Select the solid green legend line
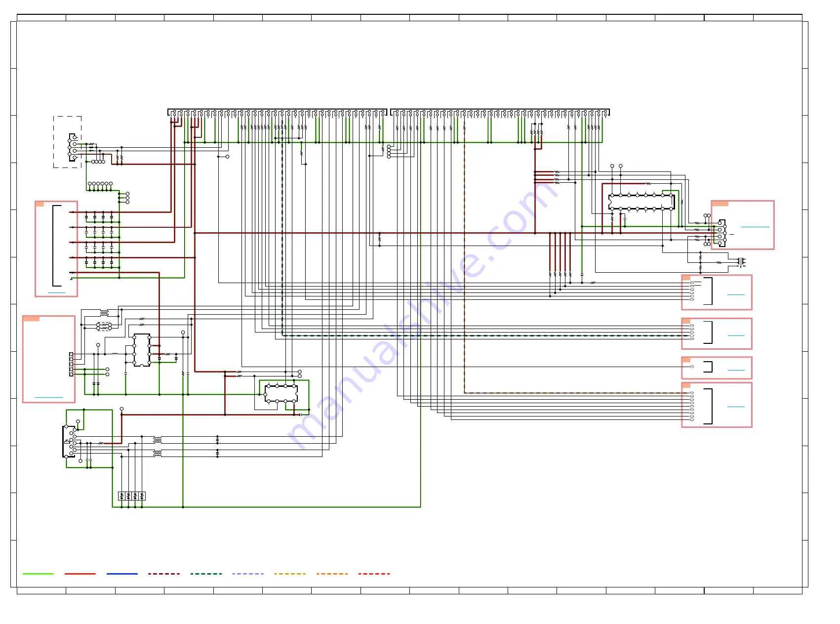 tap(38, 574)
